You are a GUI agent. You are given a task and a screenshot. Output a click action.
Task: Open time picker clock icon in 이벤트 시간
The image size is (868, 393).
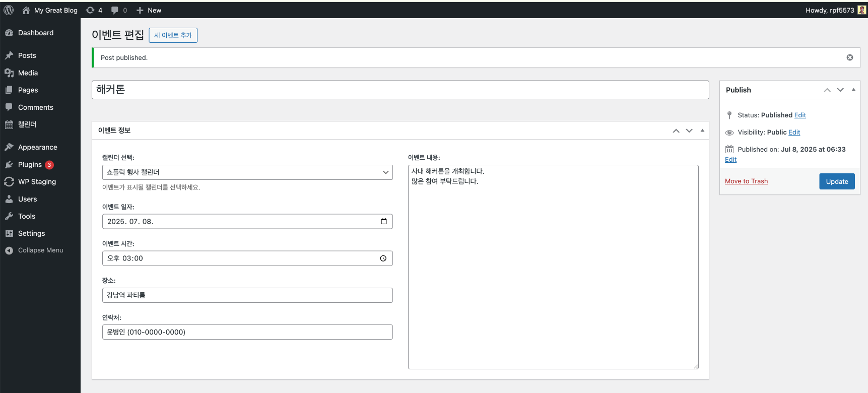(383, 258)
